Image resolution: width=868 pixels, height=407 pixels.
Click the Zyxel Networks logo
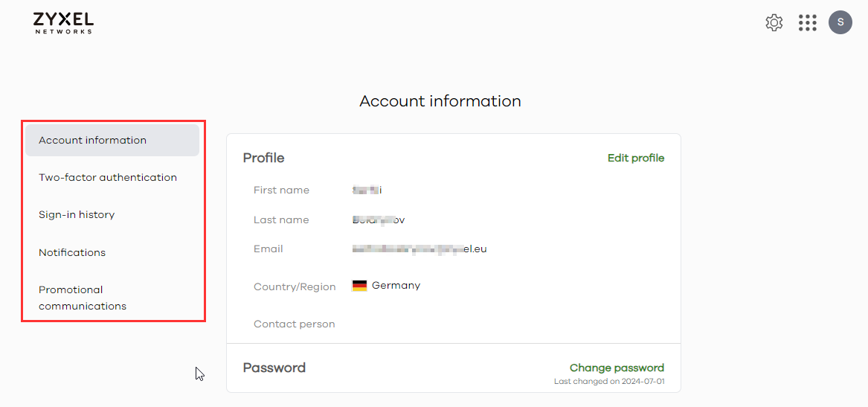coord(63,22)
